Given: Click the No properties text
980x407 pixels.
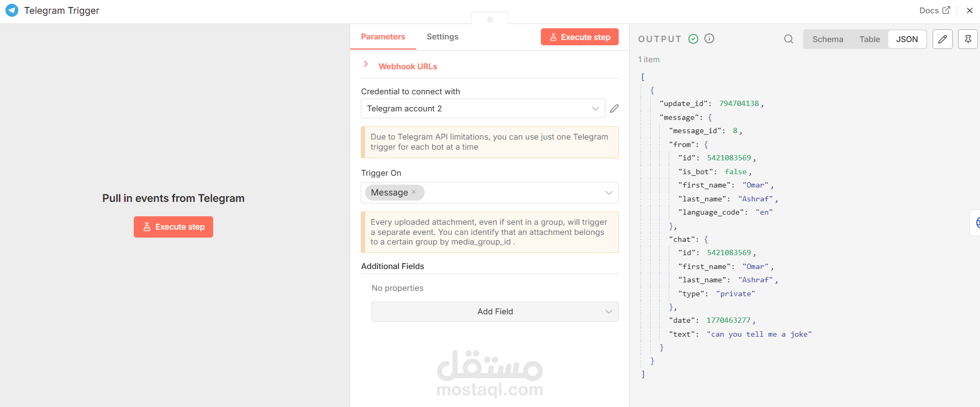Looking at the screenshot, I should (x=398, y=288).
